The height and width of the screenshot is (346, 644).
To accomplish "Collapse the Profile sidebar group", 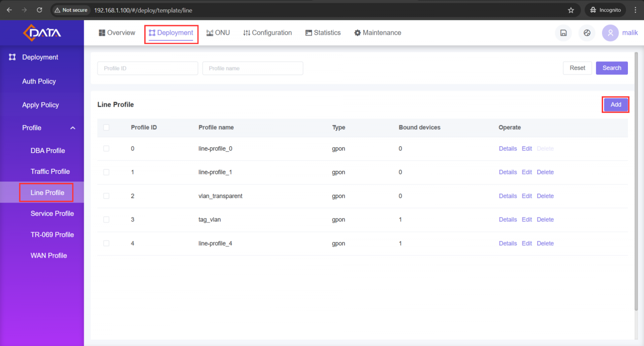I will pyautogui.click(x=73, y=128).
